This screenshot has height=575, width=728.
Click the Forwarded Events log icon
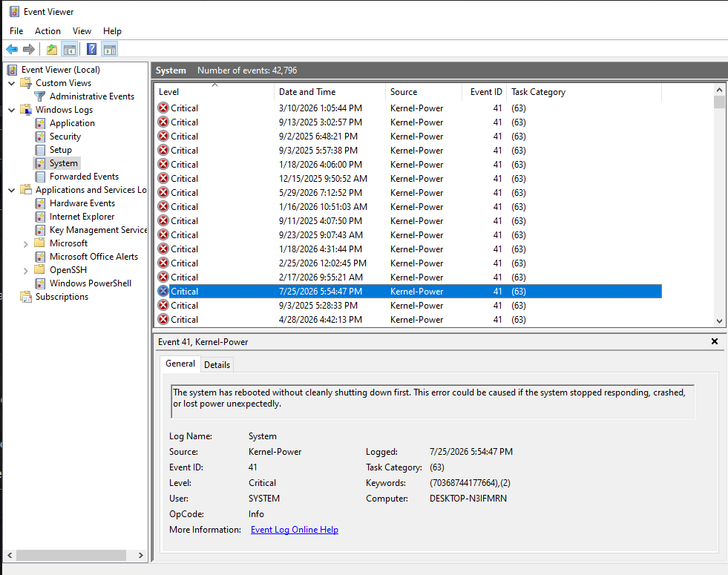[x=40, y=177]
